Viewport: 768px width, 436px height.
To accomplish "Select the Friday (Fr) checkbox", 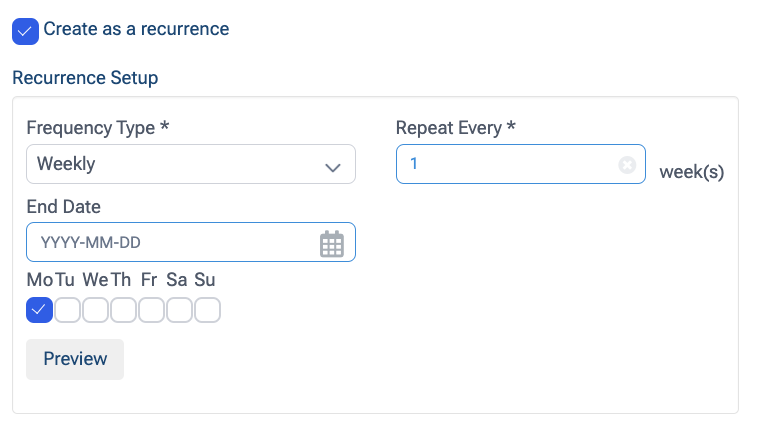I will tap(151, 311).
